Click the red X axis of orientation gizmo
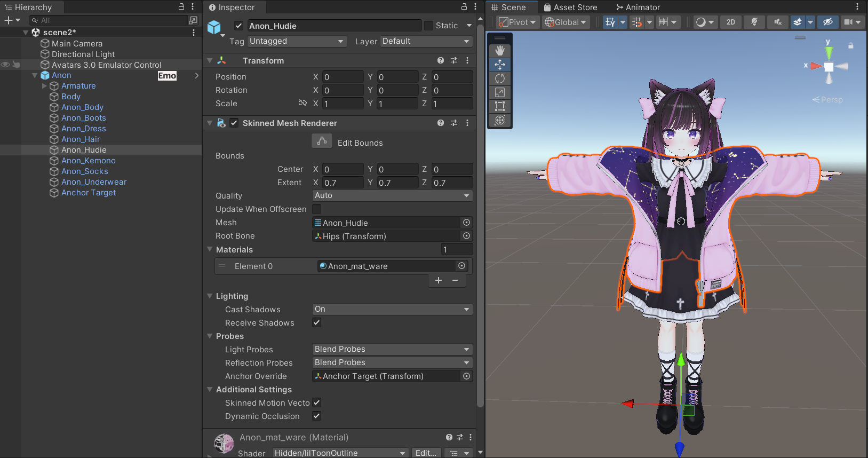This screenshot has height=458, width=868. coord(816,66)
